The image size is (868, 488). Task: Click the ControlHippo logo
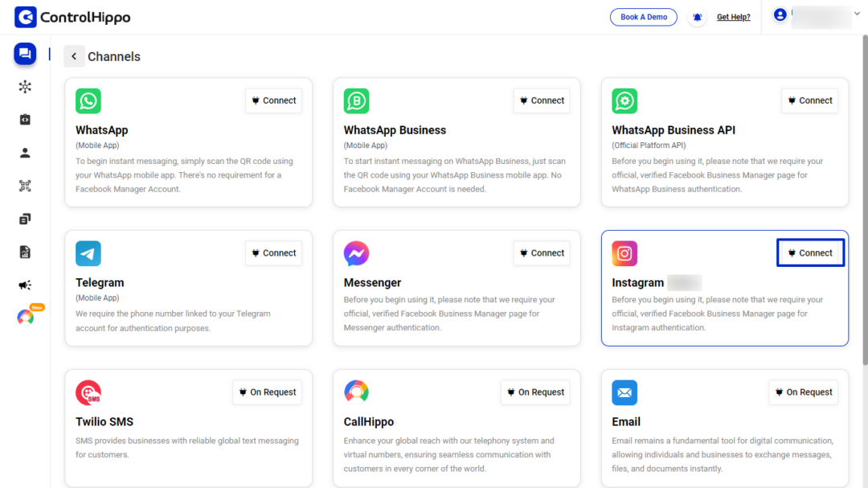pyautogui.click(x=72, y=17)
